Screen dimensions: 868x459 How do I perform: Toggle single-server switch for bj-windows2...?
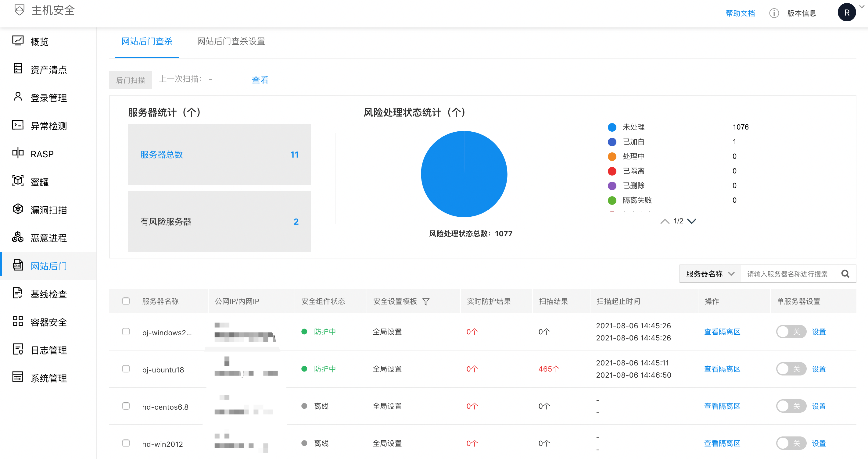[791, 332]
